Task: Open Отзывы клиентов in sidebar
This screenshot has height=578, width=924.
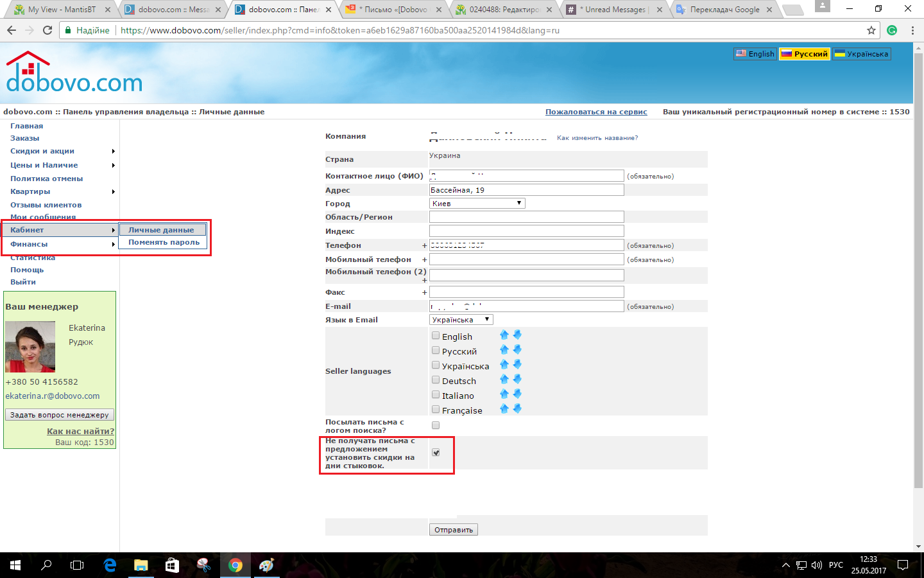Action: [x=46, y=205]
